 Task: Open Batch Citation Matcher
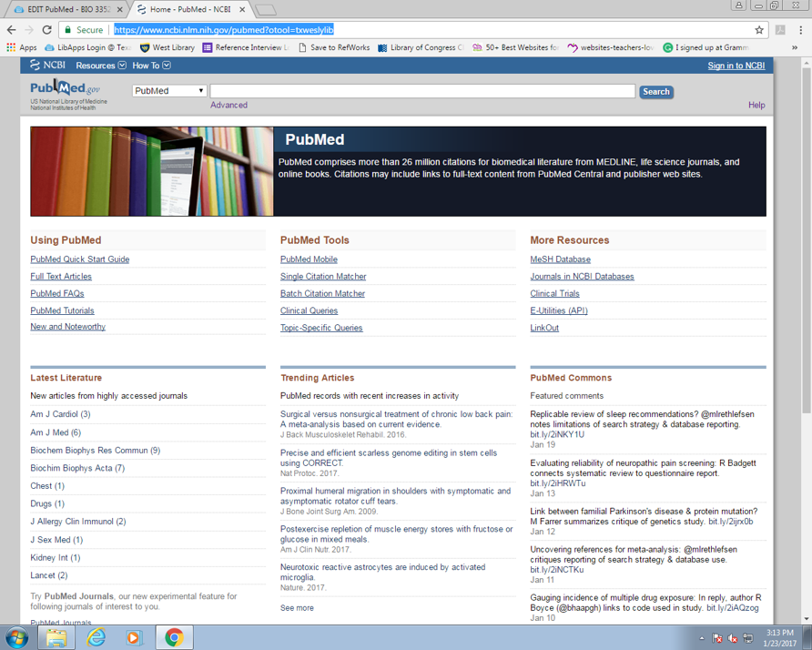(x=322, y=293)
